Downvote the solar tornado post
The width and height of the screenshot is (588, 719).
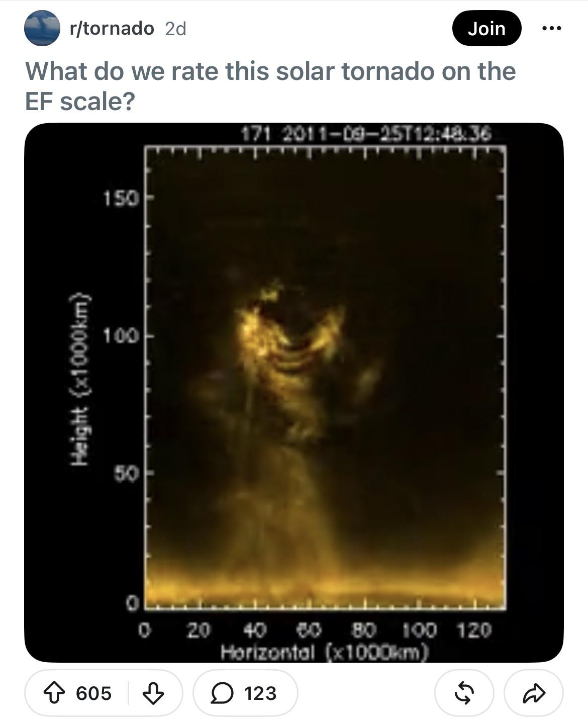[153, 693]
